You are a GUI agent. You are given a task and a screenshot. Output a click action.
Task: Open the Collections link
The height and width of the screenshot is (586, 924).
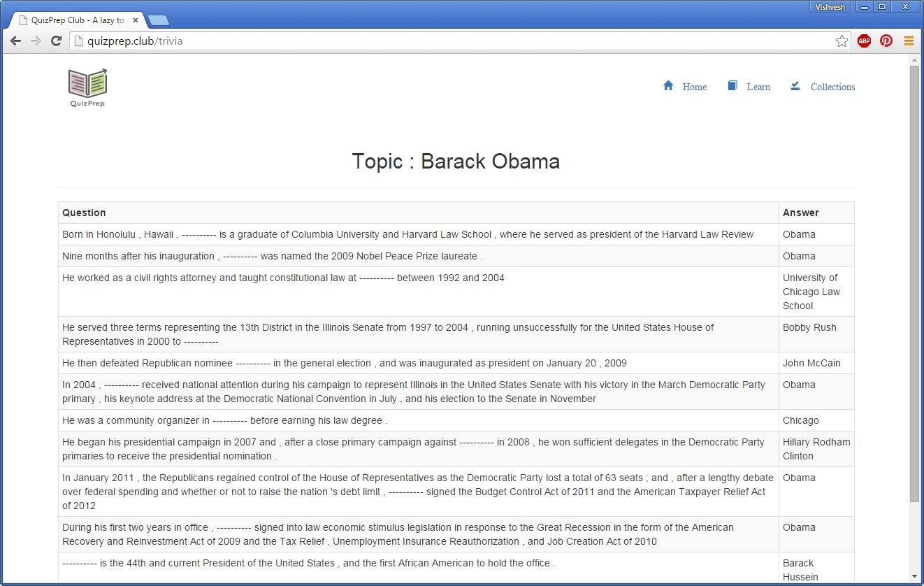[x=832, y=87]
